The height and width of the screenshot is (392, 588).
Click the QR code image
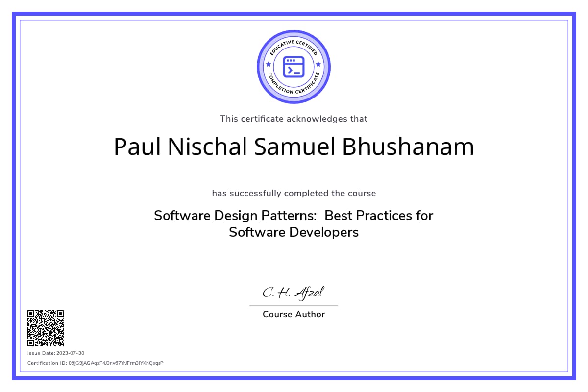point(46,328)
